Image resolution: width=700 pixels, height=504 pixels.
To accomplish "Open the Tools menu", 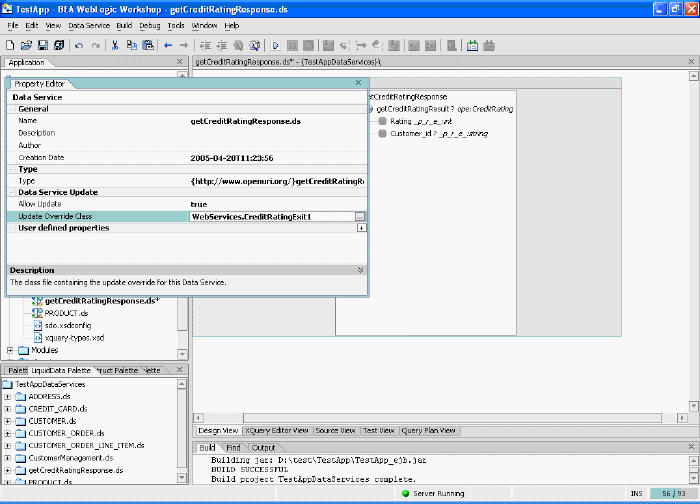I will [x=176, y=25].
